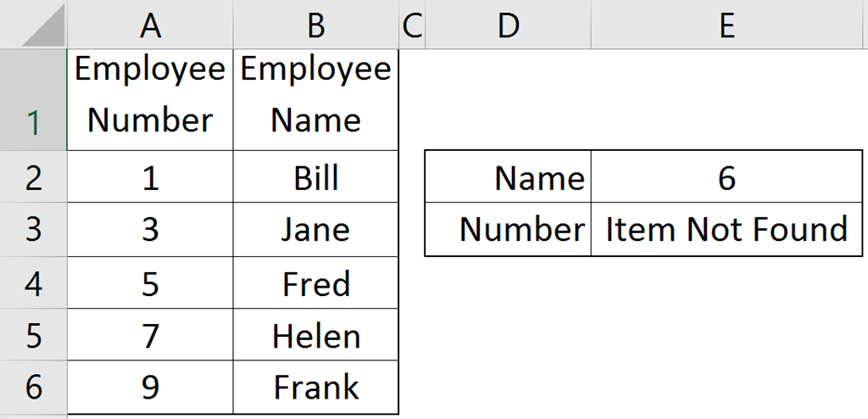Select row 1 header
The height and width of the screenshot is (419, 868).
click(x=33, y=102)
